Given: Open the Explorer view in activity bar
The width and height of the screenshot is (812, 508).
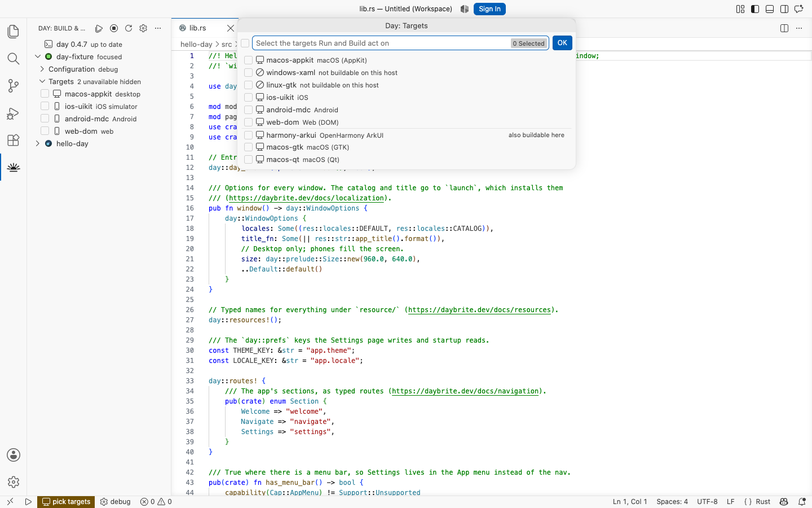Looking at the screenshot, I should tap(14, 32).
